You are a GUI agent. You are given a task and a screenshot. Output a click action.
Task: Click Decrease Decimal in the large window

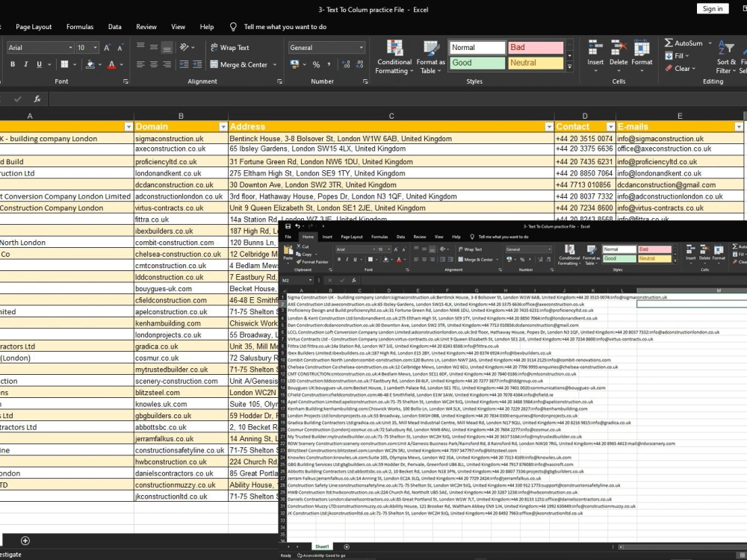click(359, 64)
